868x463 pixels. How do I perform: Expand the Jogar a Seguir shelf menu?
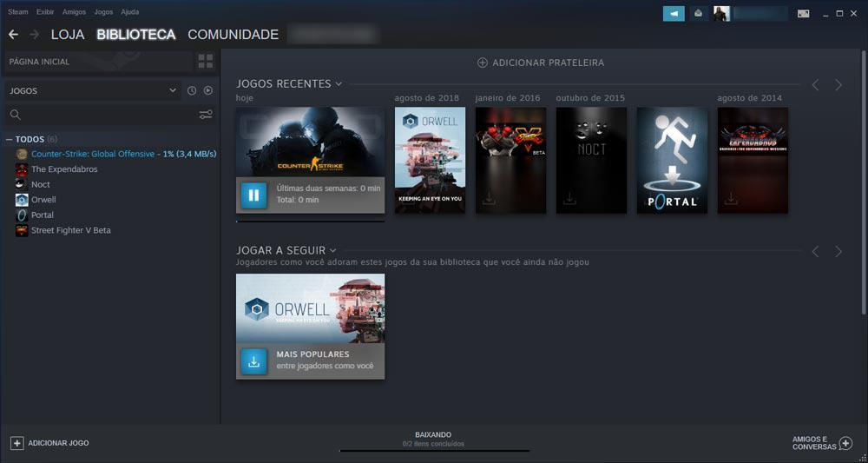point(332,251)
